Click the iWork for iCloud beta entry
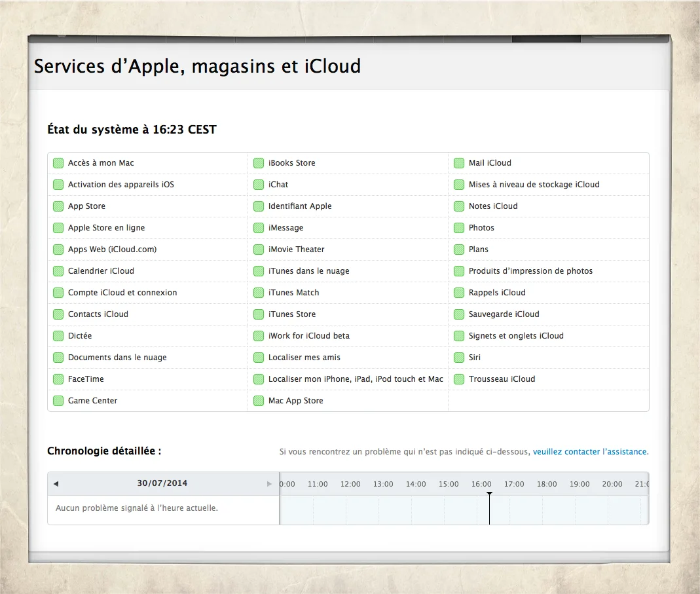Screen dimensions: 700x594 click(x=348, y=336)
